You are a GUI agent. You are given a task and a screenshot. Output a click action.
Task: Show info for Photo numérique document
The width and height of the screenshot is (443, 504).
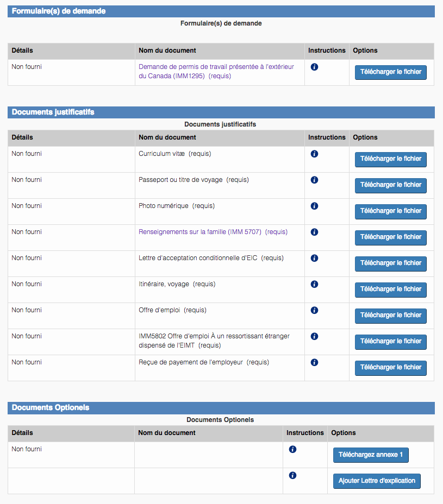coord(314,206)
